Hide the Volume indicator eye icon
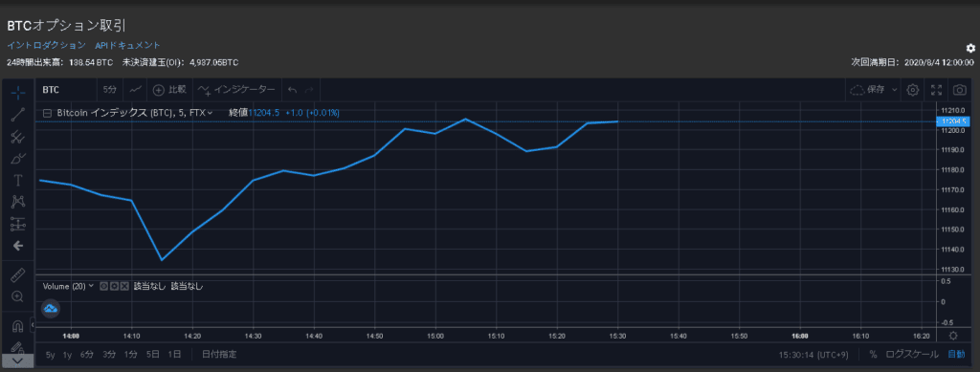 pos(103,286)
